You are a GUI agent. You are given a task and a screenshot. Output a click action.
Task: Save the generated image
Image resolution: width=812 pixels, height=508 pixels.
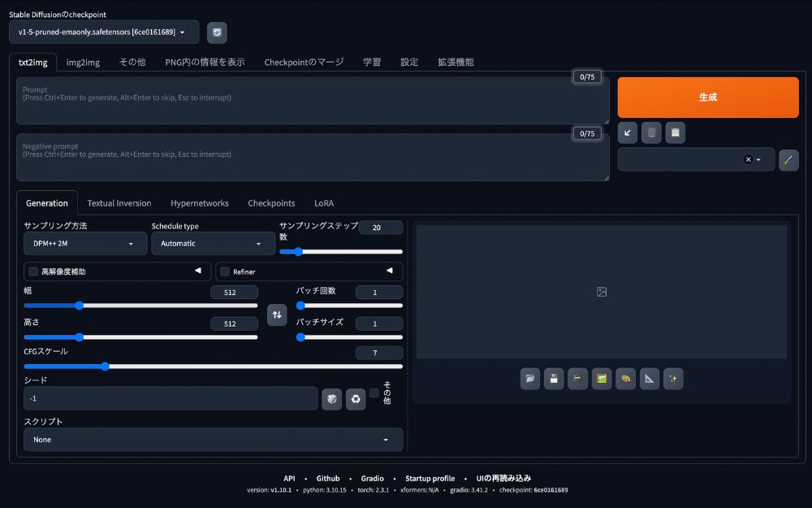click(554, 378)
